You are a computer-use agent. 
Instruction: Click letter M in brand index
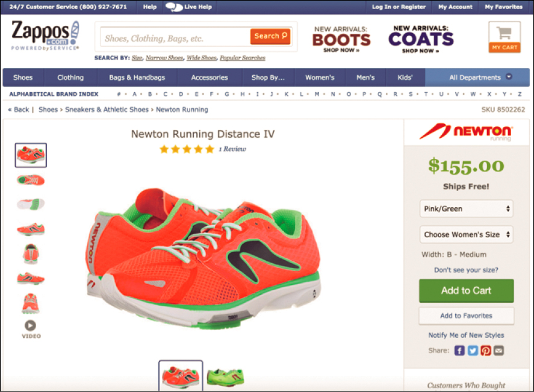(317, 94)
